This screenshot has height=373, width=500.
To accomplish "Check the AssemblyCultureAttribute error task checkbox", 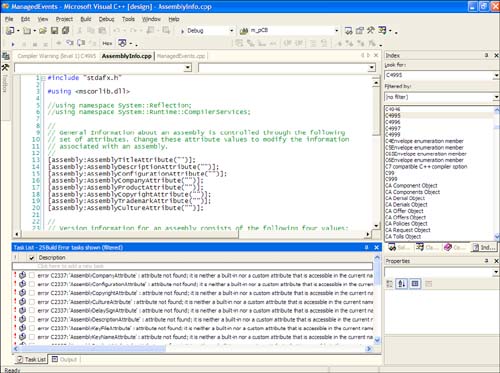I will coord(32,302).
